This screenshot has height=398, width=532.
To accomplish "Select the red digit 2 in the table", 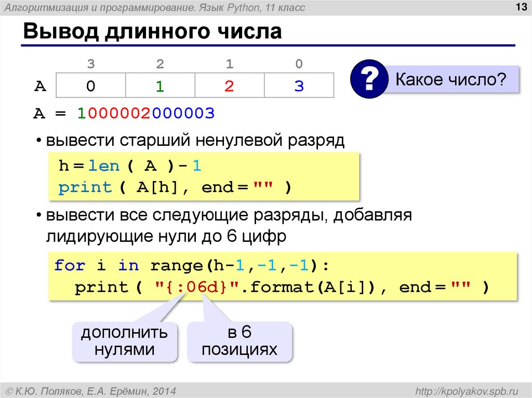I will pyautogui.click(x=230, y=86).
